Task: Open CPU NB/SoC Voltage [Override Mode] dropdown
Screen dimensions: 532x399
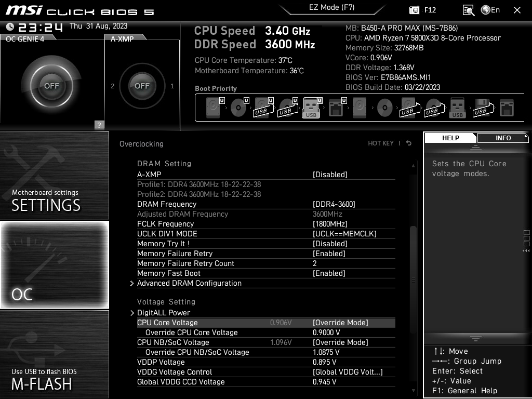Action: pyautogui.click(x=340, y=342)
